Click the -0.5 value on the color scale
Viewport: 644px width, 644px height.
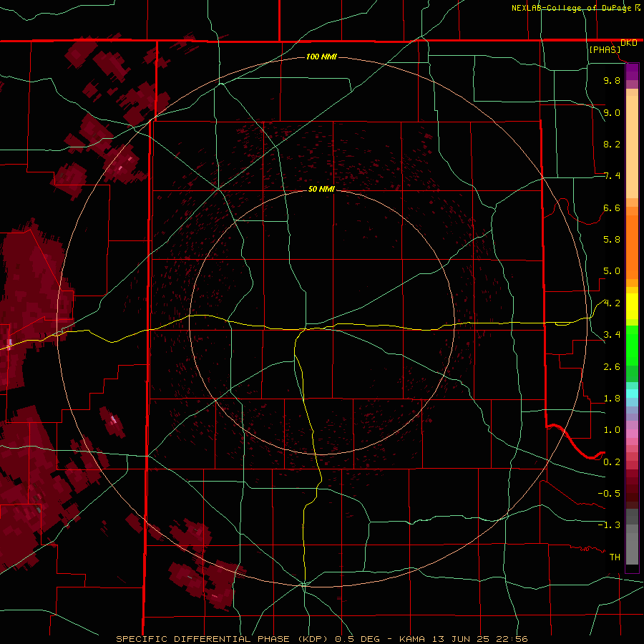[609, 494]
